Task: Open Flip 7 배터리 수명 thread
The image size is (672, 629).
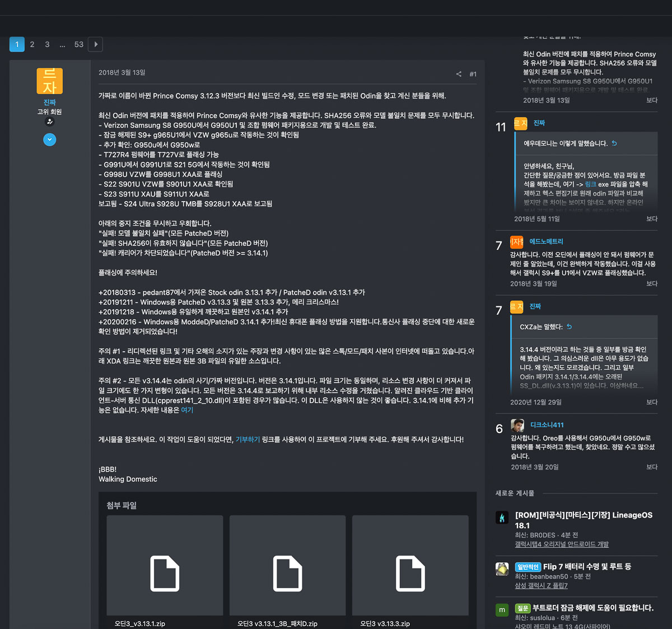Action: [587, 567]
